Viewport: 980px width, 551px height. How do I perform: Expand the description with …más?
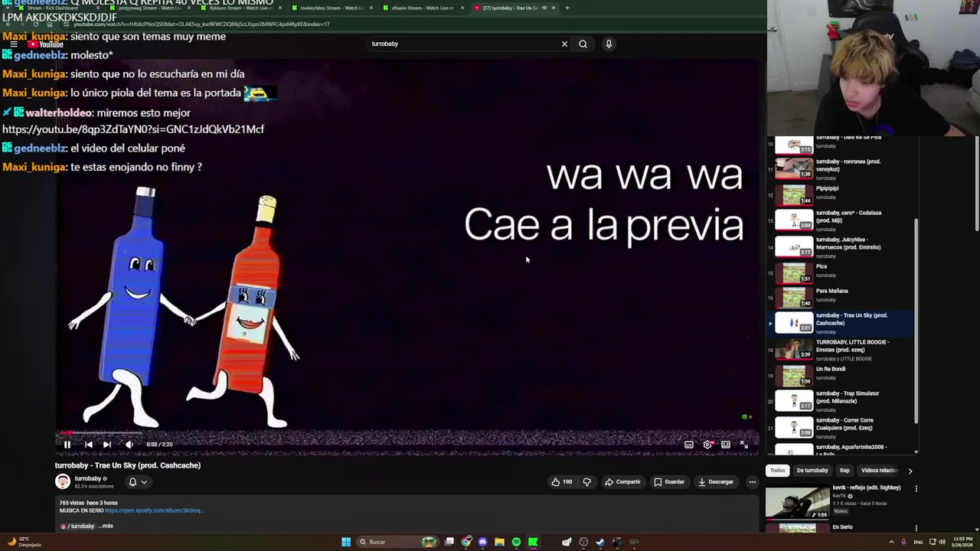click(106, 526)
